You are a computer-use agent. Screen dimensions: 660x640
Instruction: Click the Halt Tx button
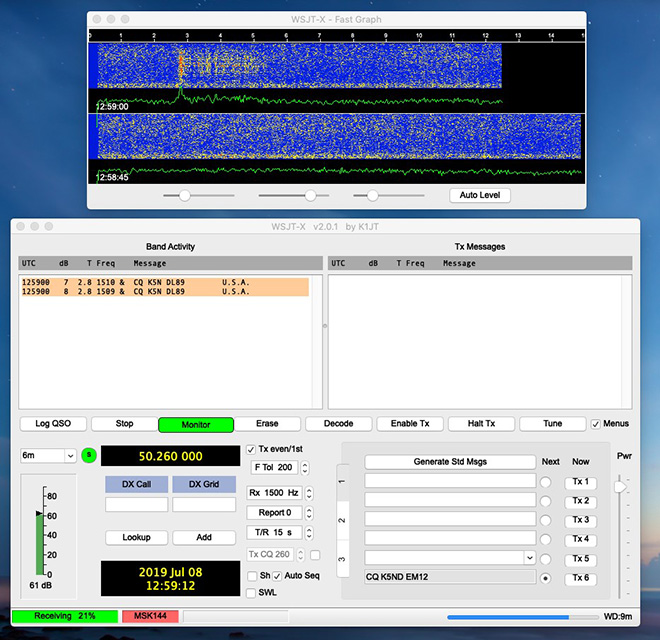[x=481, y=424]
